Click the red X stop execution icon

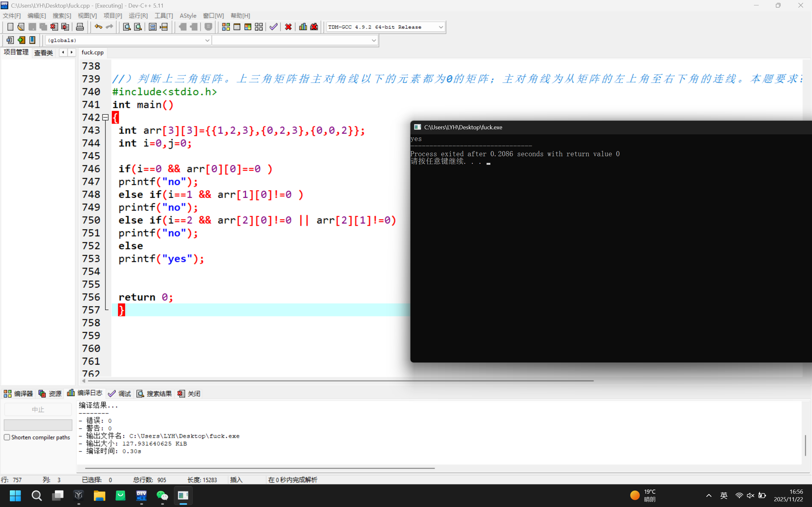288,27
